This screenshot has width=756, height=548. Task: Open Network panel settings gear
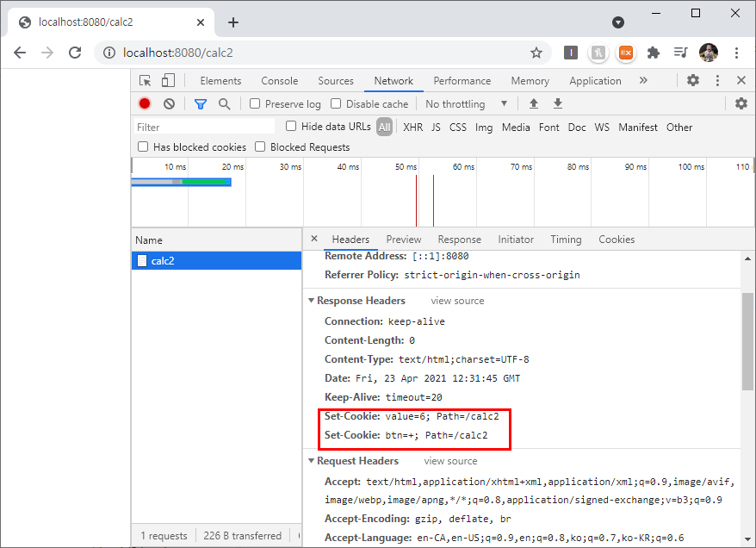click(x=741, y=103)
